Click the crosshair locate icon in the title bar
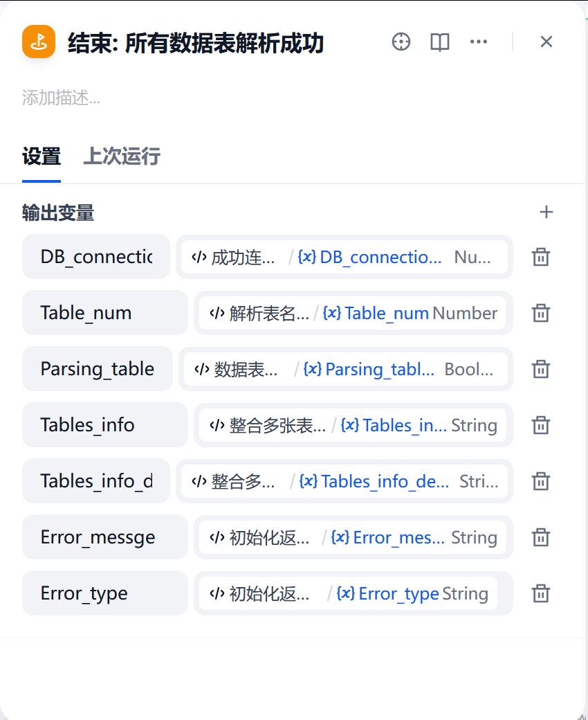The image size is (588, 720). (x=401, y=42)
